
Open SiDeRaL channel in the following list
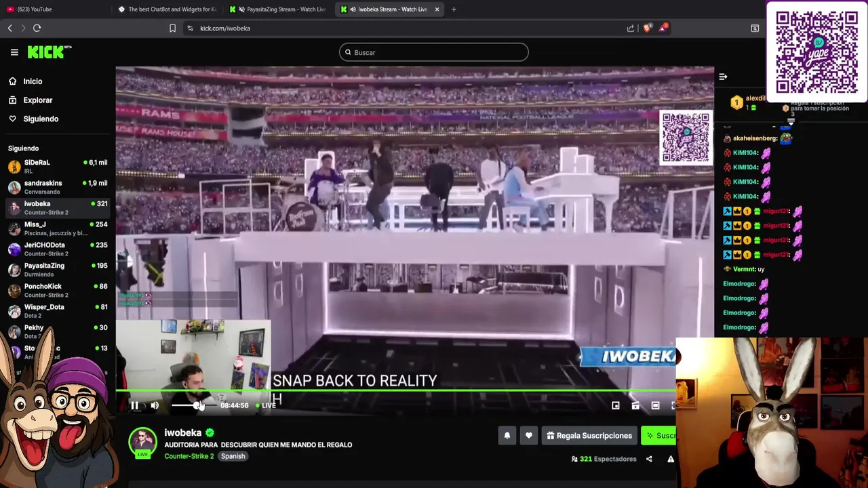coord(58,166)
